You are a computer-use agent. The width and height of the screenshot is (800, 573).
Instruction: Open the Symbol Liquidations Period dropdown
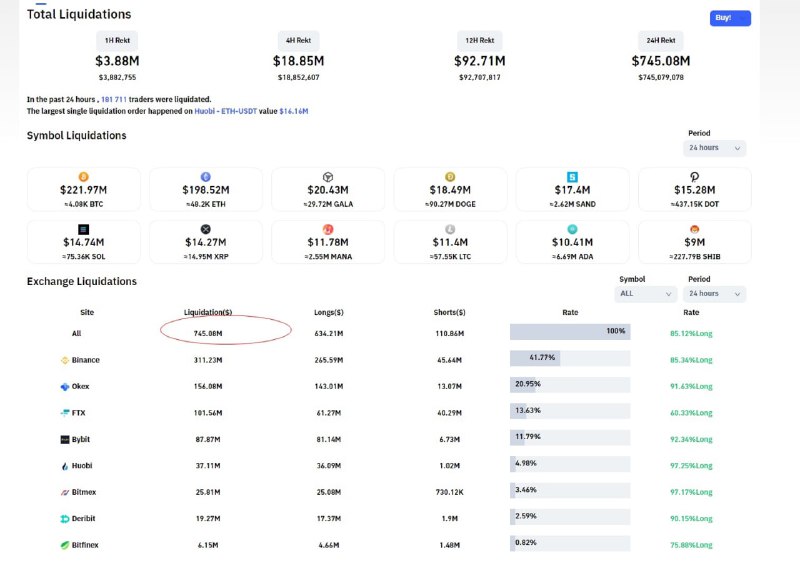pos(714,148)
